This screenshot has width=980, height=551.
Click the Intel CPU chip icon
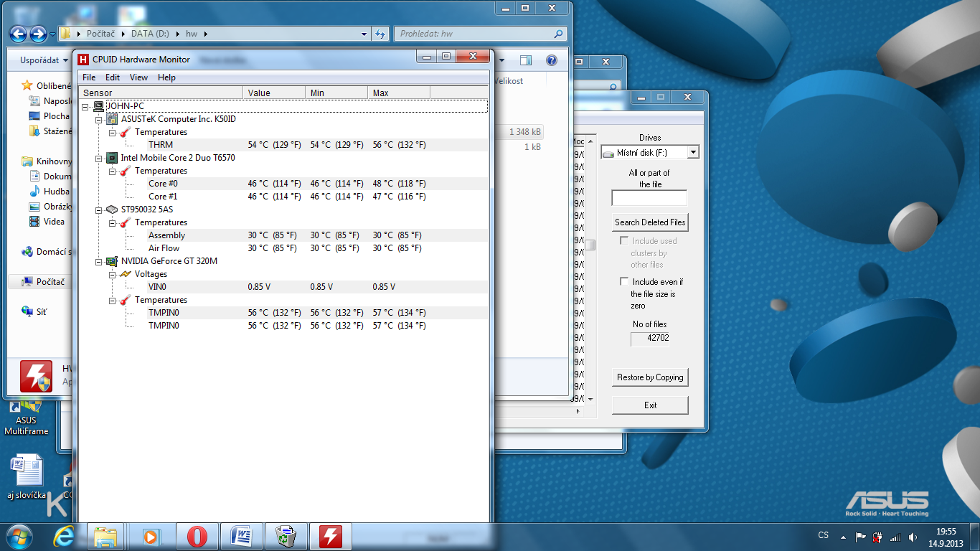coord(112,158)
